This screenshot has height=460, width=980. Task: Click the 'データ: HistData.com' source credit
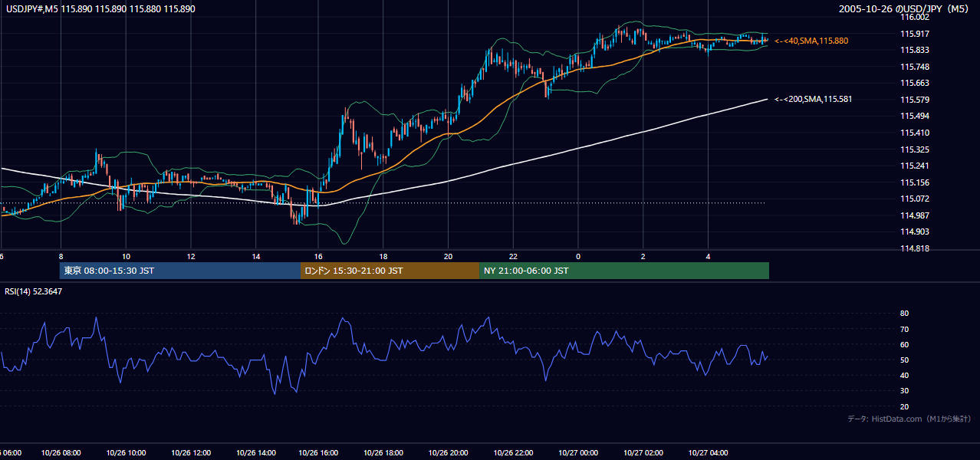909,419
